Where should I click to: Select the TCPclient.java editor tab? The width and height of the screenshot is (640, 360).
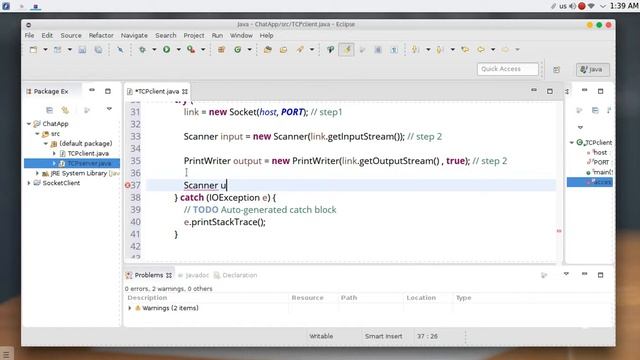click(x=157, y=91)
